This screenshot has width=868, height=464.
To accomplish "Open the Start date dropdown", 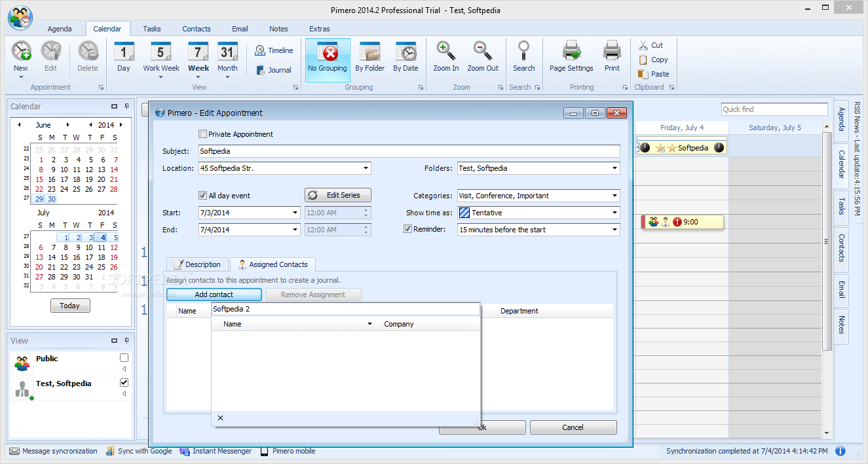I will (295, 213).
